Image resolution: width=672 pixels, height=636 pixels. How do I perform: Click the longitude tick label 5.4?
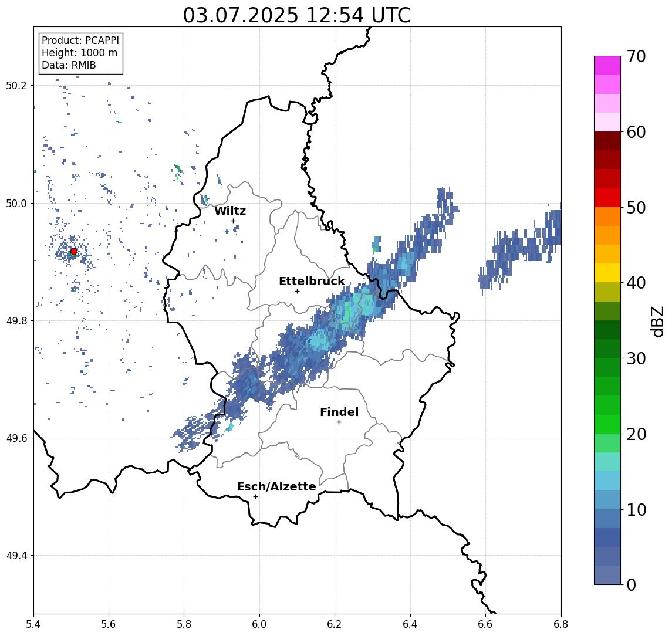click(33, 624)
